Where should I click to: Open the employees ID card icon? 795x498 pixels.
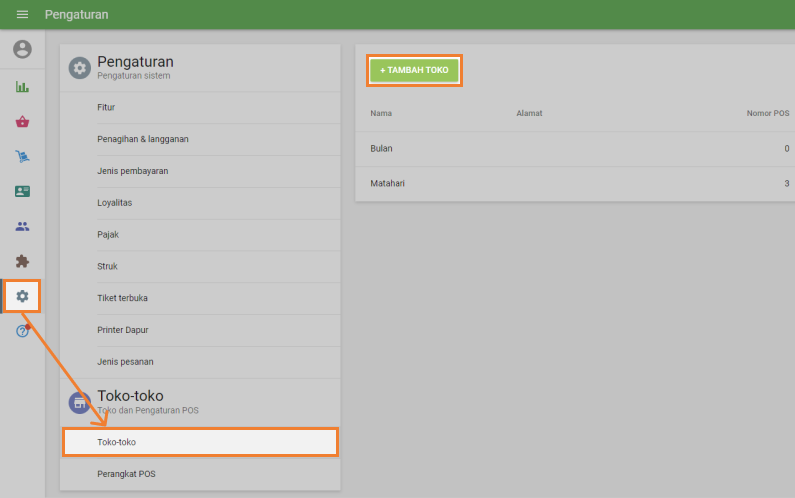click(22, 191)
